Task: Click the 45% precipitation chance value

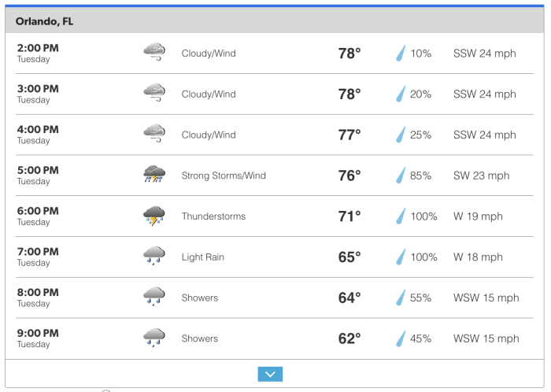Action: 420,338
